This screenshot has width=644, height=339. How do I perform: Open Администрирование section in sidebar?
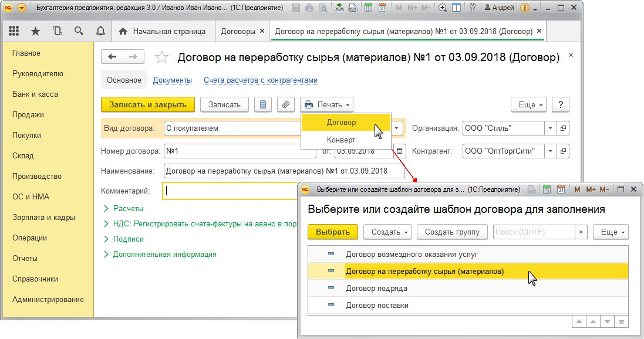coord(48,299)
